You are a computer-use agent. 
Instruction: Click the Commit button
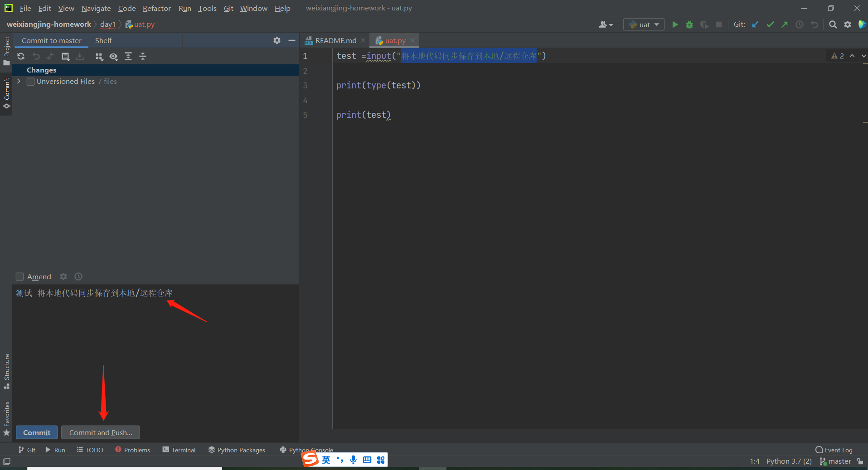click(37, 432)
